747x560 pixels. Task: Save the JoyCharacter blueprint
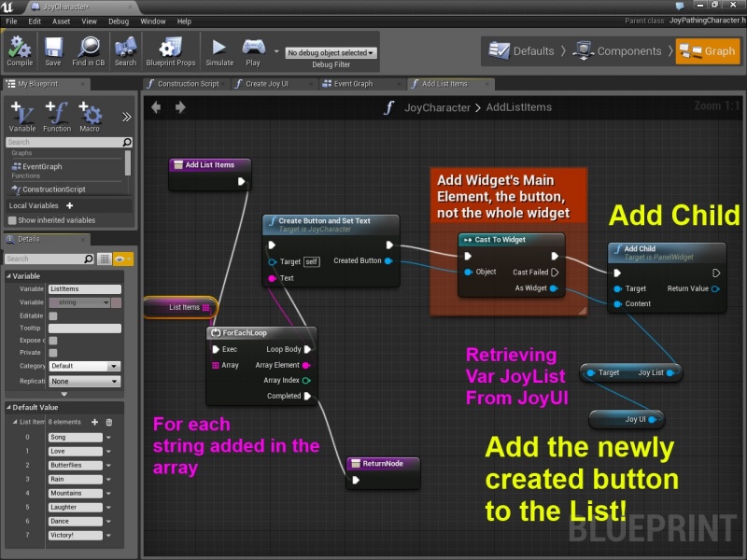tap(53, 51)
